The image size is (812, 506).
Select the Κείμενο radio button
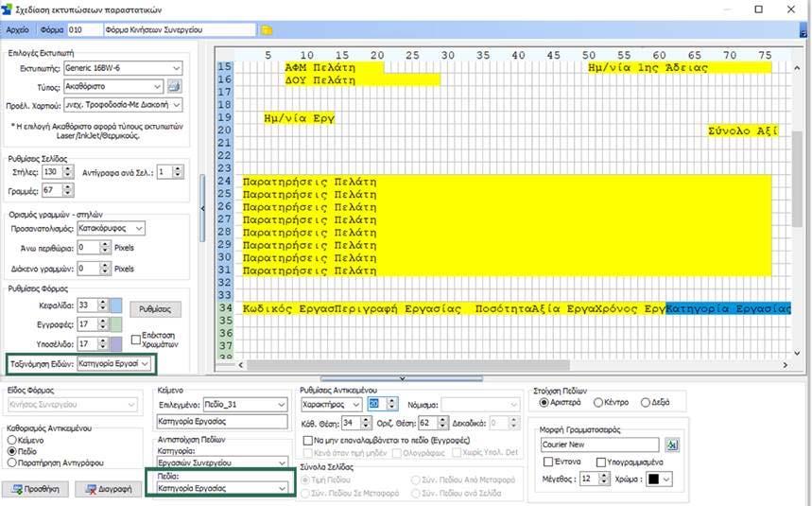[12, 440]
